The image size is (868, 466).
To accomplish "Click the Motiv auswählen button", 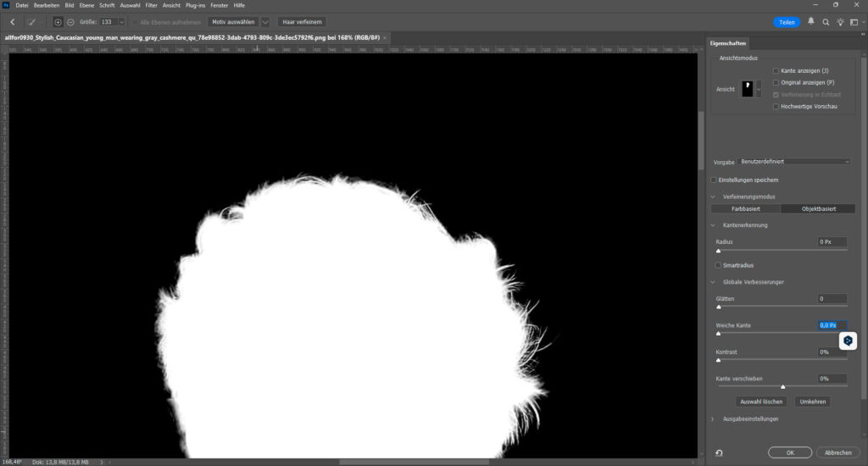I will coord(233,22).
